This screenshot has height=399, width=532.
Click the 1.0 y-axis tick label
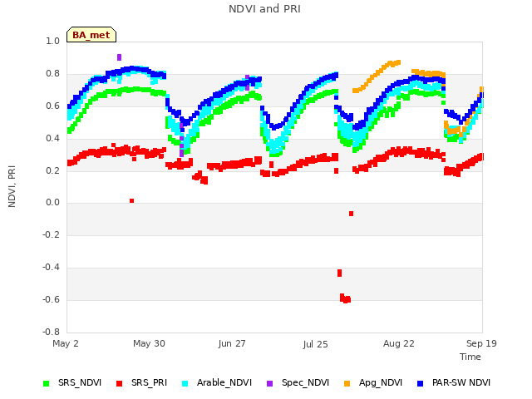point(52,41)
